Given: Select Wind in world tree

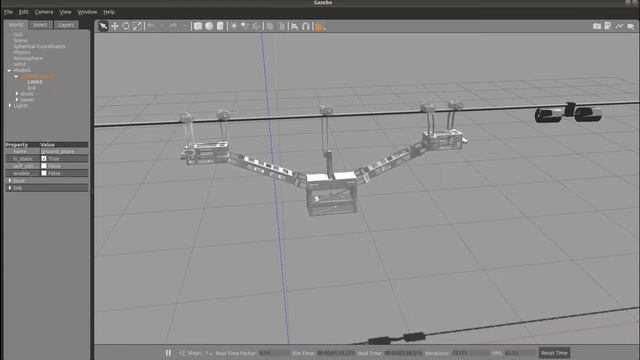Looking at the screenshot, I should (x=20, y=64).
